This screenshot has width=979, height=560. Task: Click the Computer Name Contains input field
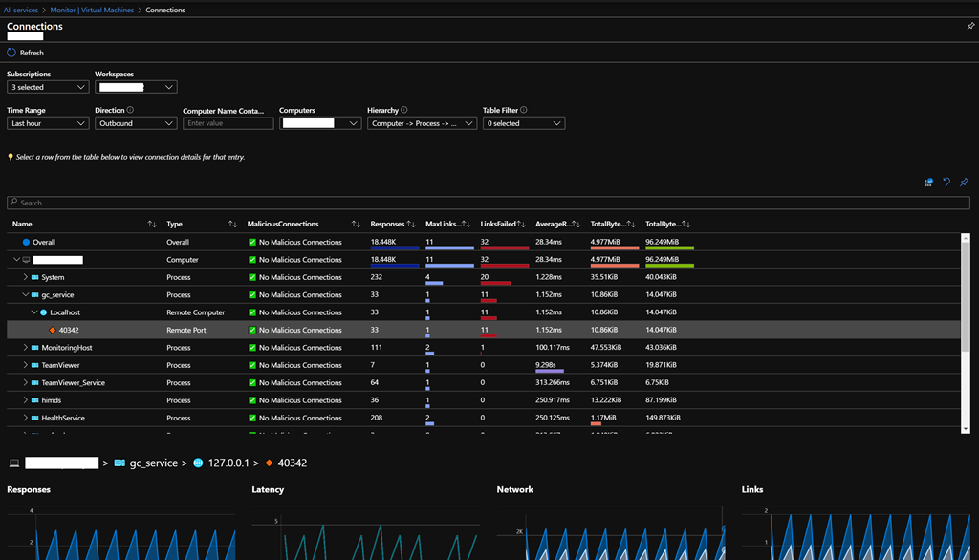click(228, 123)
